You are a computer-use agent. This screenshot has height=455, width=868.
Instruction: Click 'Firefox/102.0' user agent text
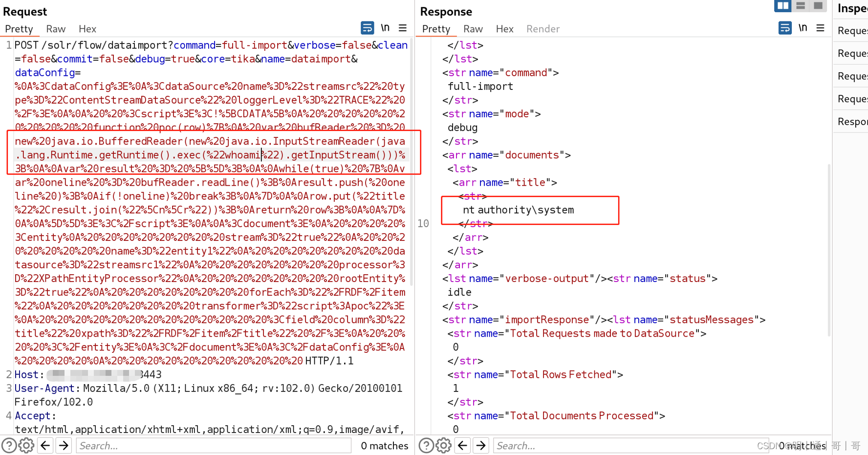click(x=54, y=402)
